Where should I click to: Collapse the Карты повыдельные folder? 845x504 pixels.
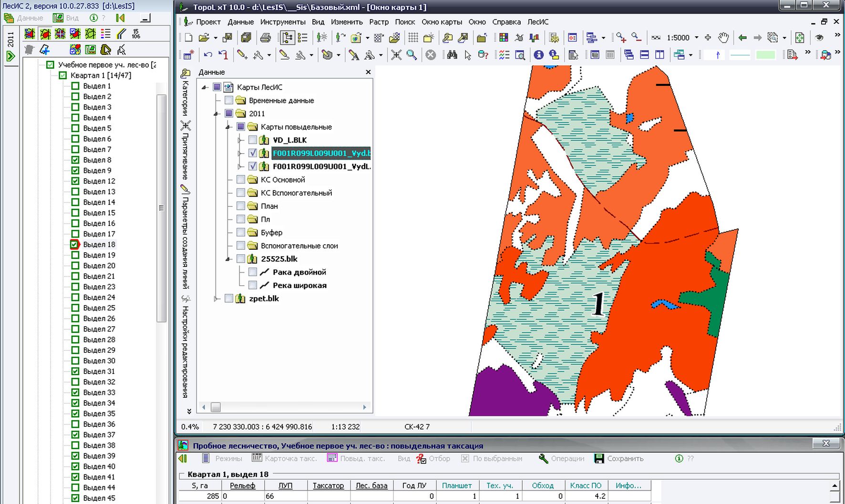tap(228, 127)
